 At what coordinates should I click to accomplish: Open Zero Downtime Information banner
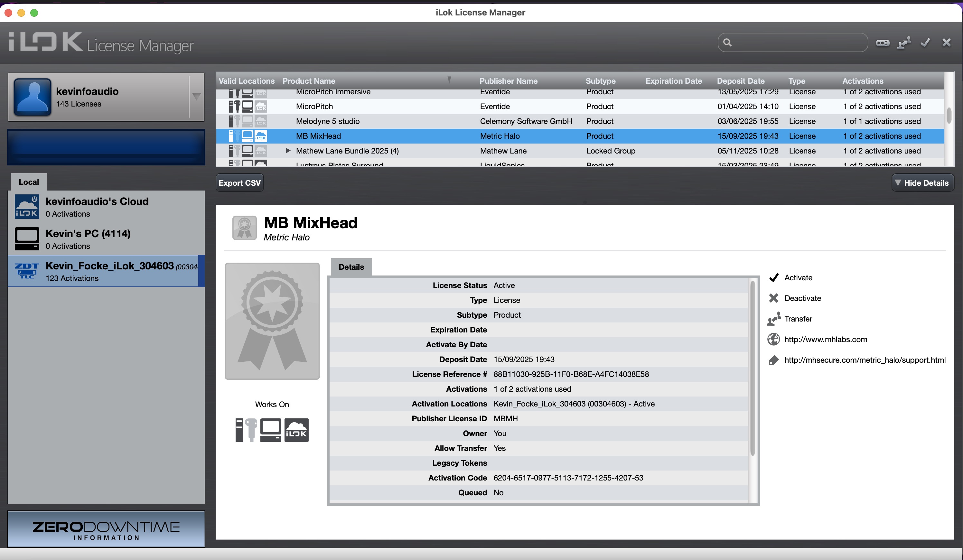(106, 529)
